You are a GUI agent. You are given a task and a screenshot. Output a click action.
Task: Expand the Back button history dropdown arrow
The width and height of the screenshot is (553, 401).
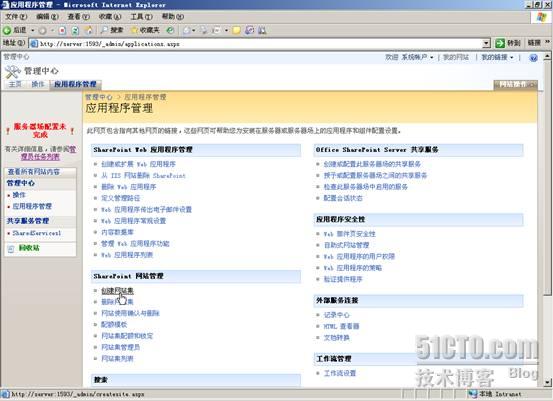coord(32,31)
